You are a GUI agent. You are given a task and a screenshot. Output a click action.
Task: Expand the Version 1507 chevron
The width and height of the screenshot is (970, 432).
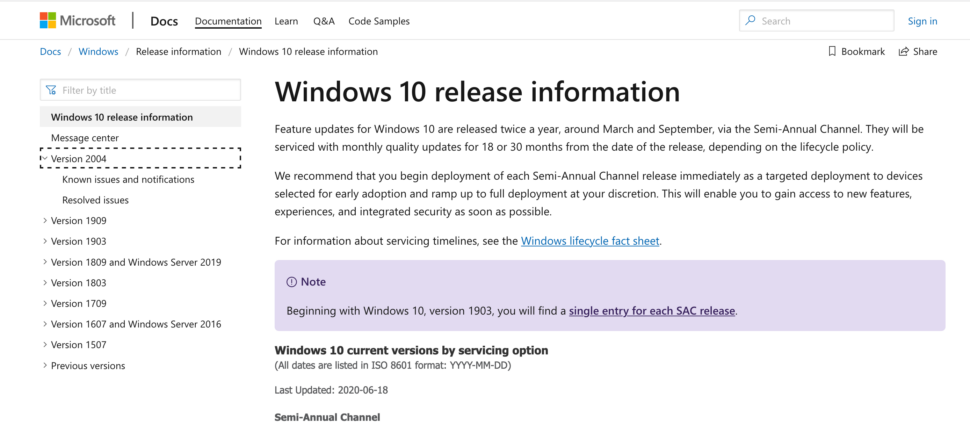click(x=45, y=345)
